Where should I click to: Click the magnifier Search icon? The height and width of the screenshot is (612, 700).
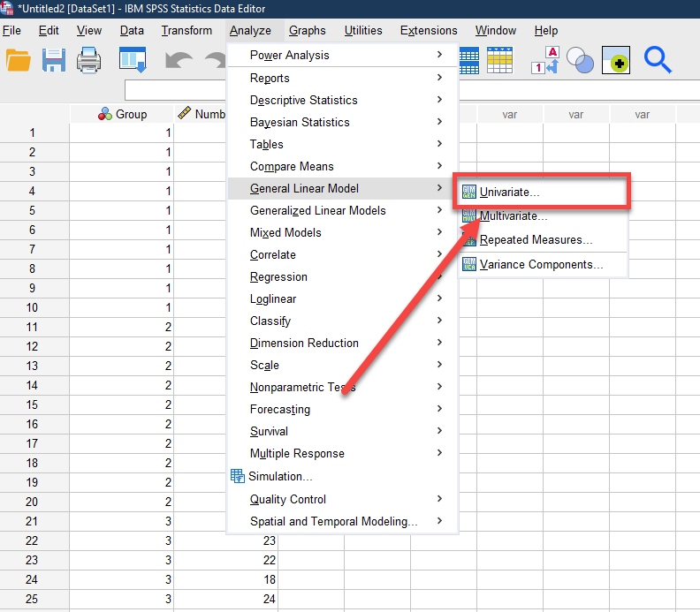[658, 60]
